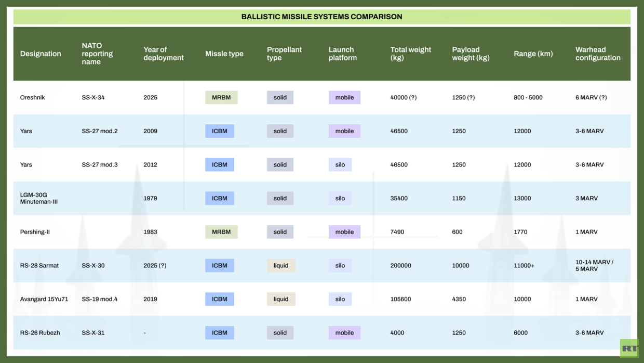Select the '11000+' range value
The width and height of the screenshot is (644, 363).
click(x=524, y=265)
